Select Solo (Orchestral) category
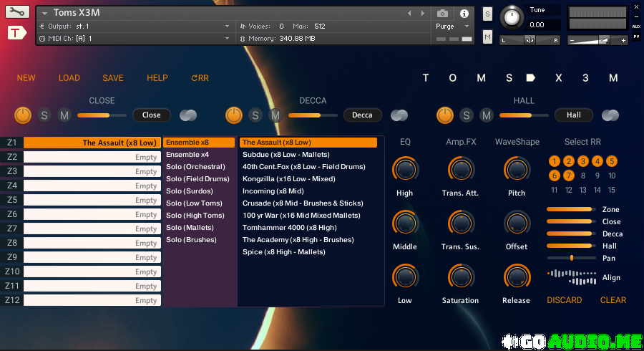 tap(195, 167)
